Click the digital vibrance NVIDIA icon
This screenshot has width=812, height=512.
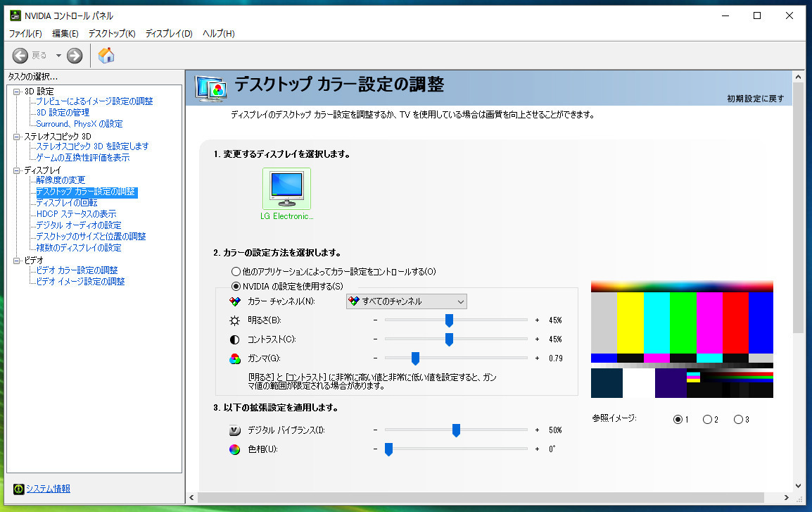pyautogui.click(x=234, y=430)
